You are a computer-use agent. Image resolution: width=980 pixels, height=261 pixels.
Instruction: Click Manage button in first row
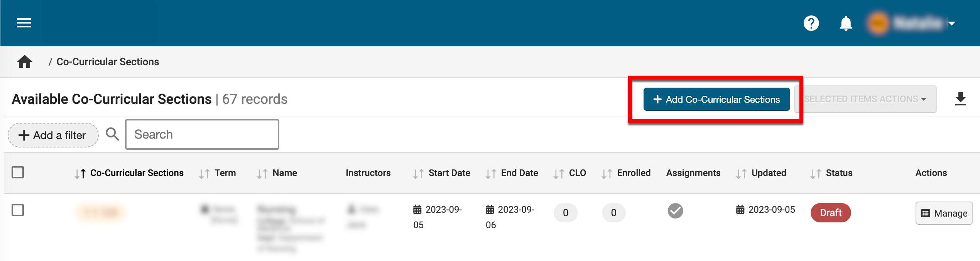tap(944, 213)
